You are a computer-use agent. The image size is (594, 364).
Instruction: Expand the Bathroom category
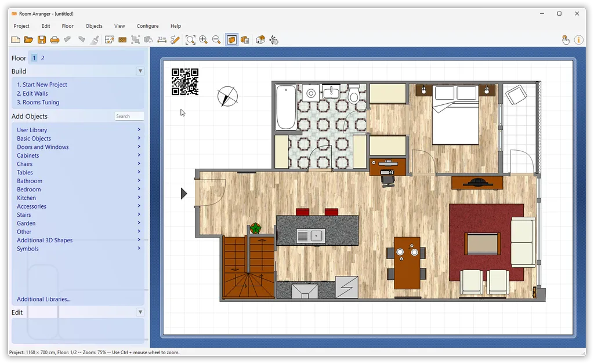click(x=78, y=181)
